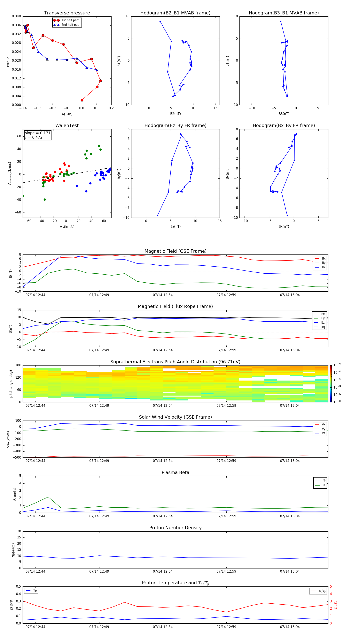
Task: Click the "Np(#/cc)" axis label
Action: [x=13, y=550]
